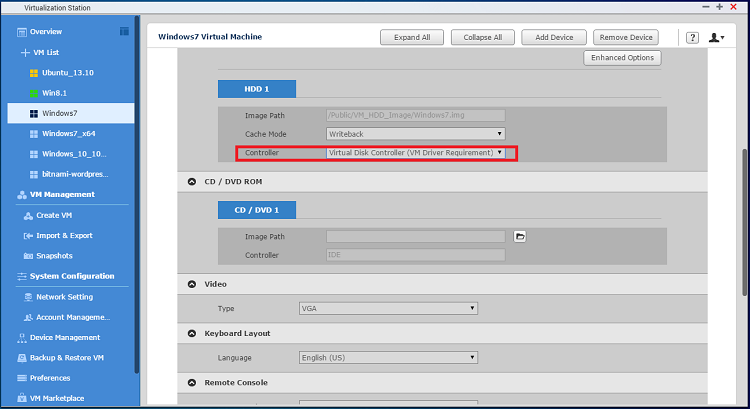Click the CD/DVD Image Path field
Image resolution: width=750 pixels, height=409 pixels.
(416, 236)
